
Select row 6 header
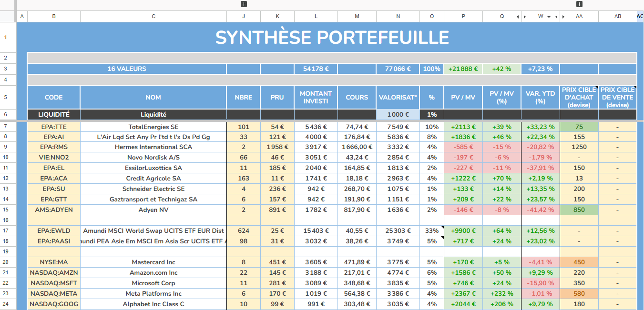pos(6,115)
